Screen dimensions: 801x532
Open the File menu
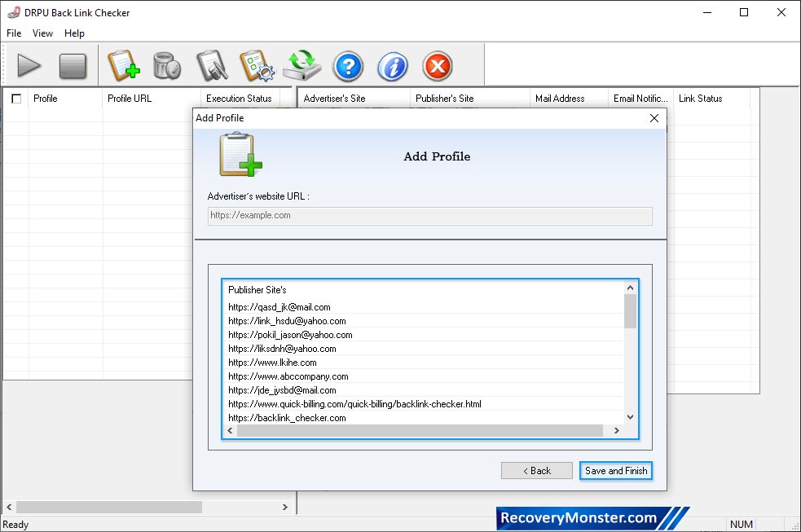pyautogui.click(x=13, y=33)
